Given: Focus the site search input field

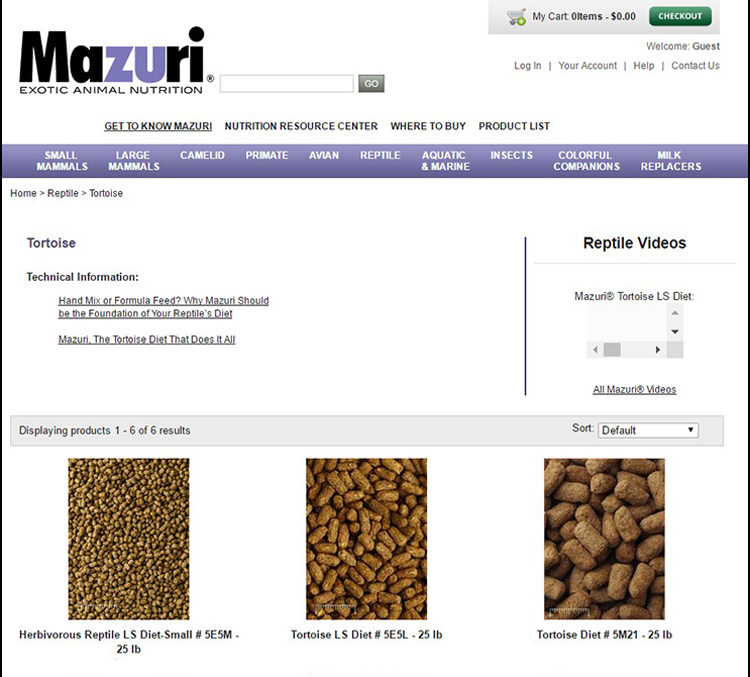Looking at the screenshot, I should pyautogui.click(x=287, y=84).
